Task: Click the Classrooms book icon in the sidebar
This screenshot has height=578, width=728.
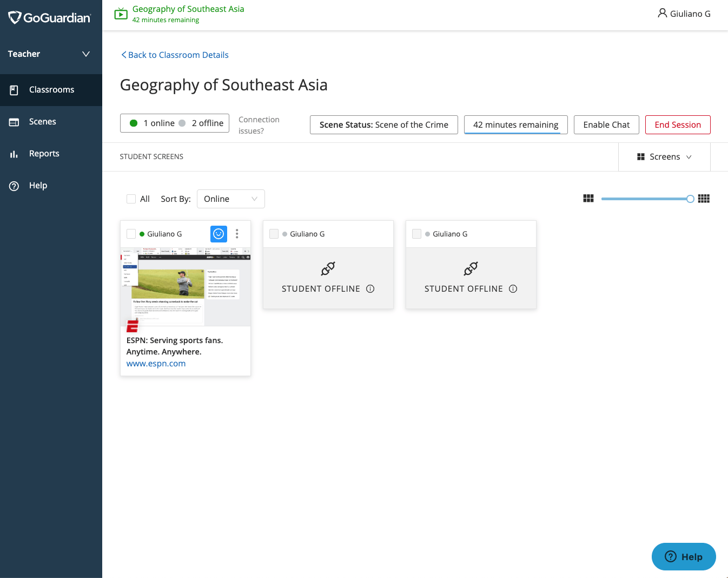Action: click(14, 90)
